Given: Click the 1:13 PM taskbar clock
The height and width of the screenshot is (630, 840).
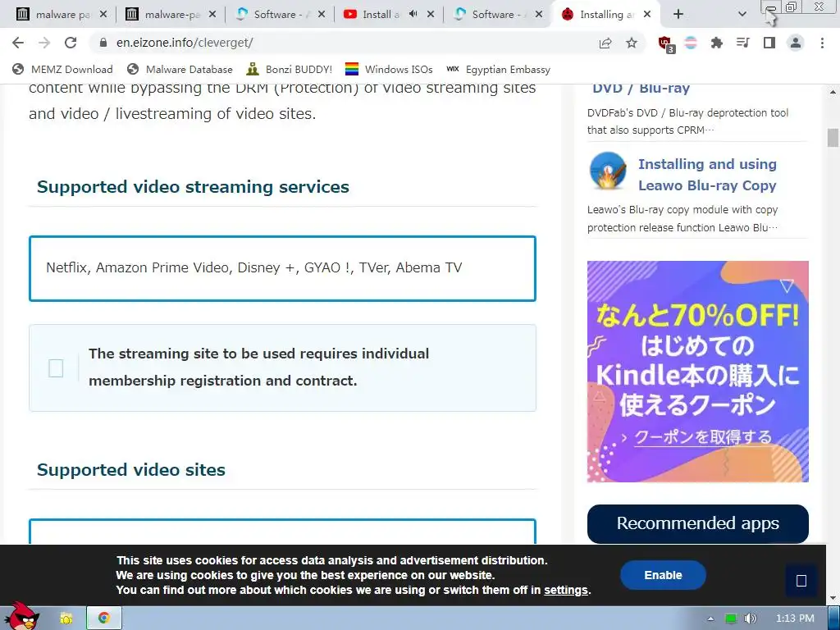Looking at the screenshot, I should coord(795,619).
